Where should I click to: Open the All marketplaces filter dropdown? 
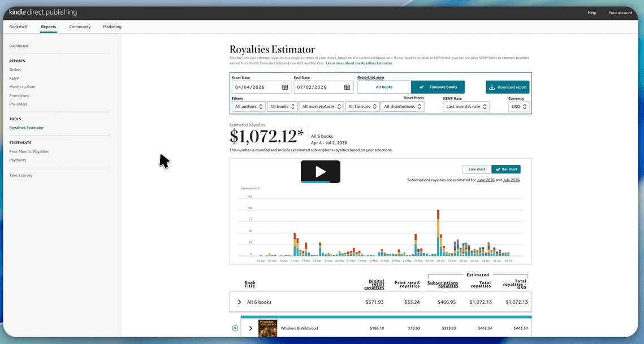(321, 107)
